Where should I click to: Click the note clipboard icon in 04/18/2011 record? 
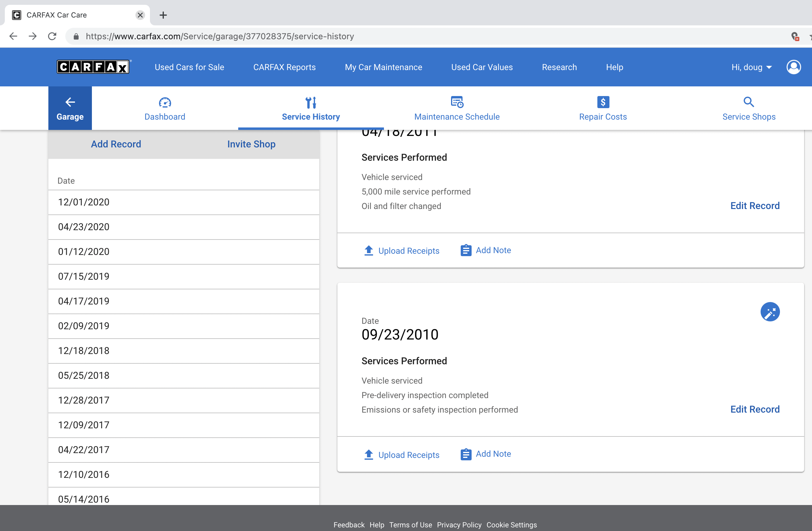click(466, 250)
